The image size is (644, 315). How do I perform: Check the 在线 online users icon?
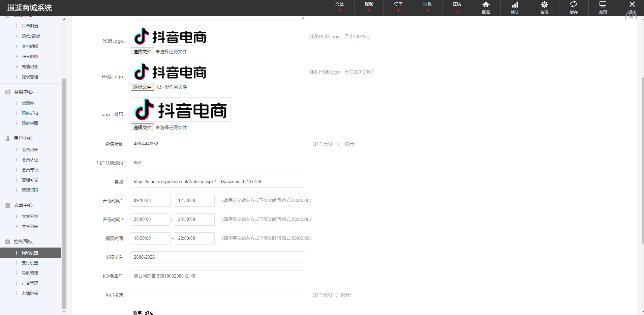click(x=457, y=7)
